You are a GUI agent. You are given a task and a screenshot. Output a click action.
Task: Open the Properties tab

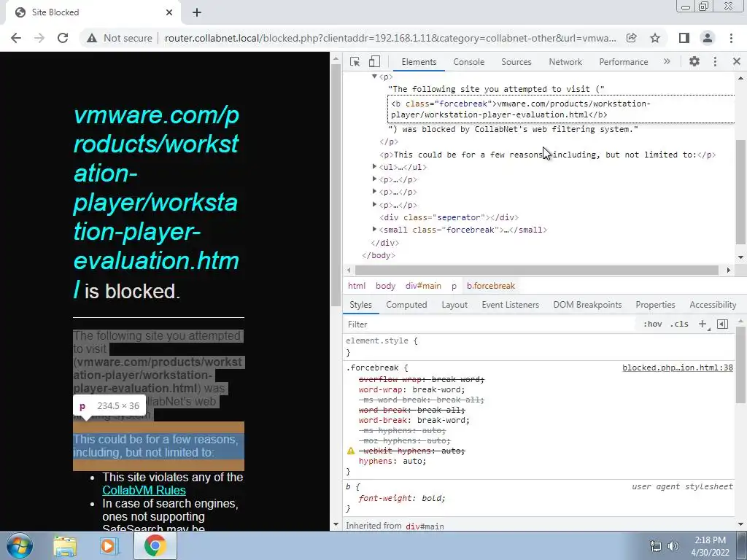(x=655, y=305)
